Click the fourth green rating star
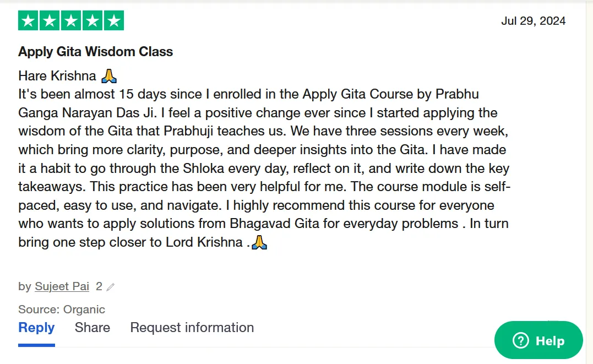Screen dimensions: 593x364 (x=92, y=21)
